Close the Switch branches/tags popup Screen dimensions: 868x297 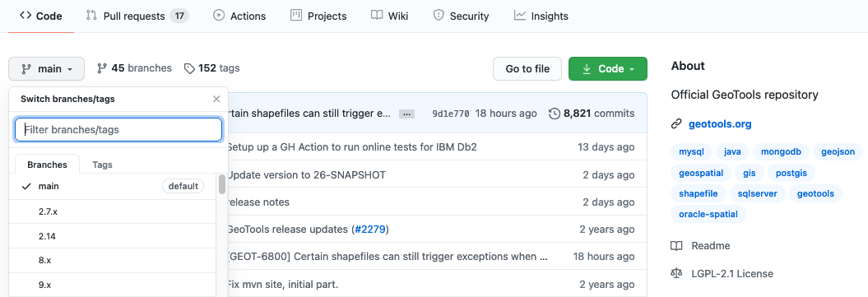pos(216,100)
